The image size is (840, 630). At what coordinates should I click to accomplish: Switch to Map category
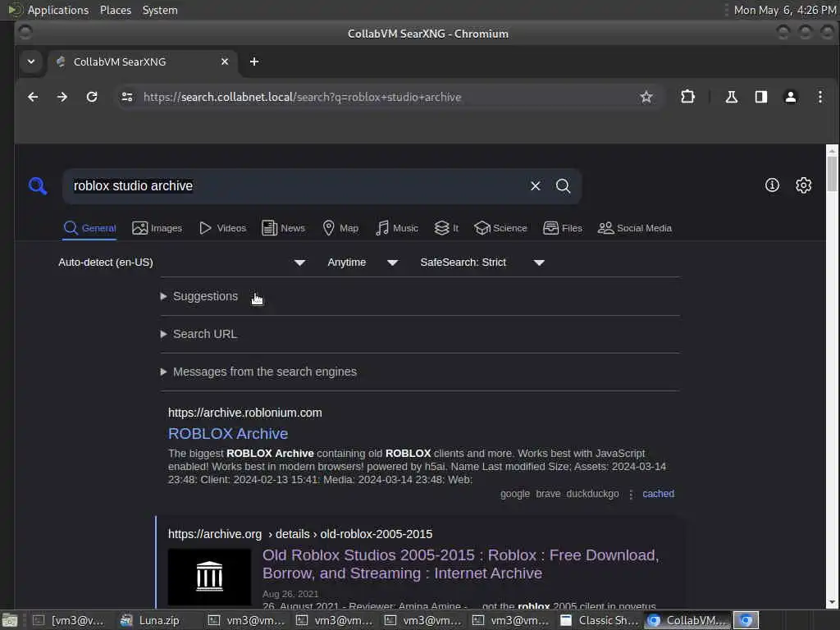click(x=340, y=228)
